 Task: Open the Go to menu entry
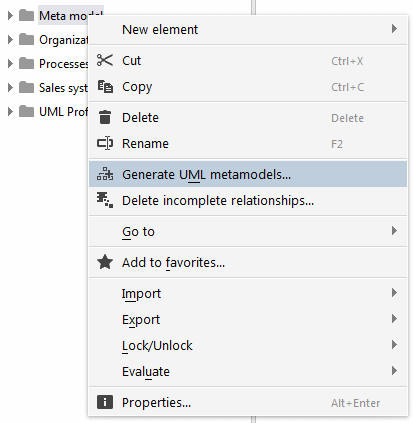click(248, 231)
